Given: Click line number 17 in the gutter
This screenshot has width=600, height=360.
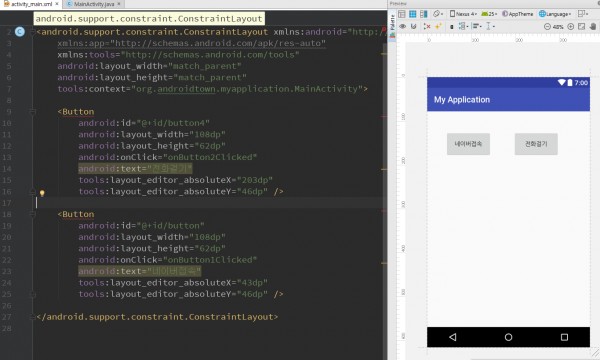Looking at the screenshot, I should (7, 203).
